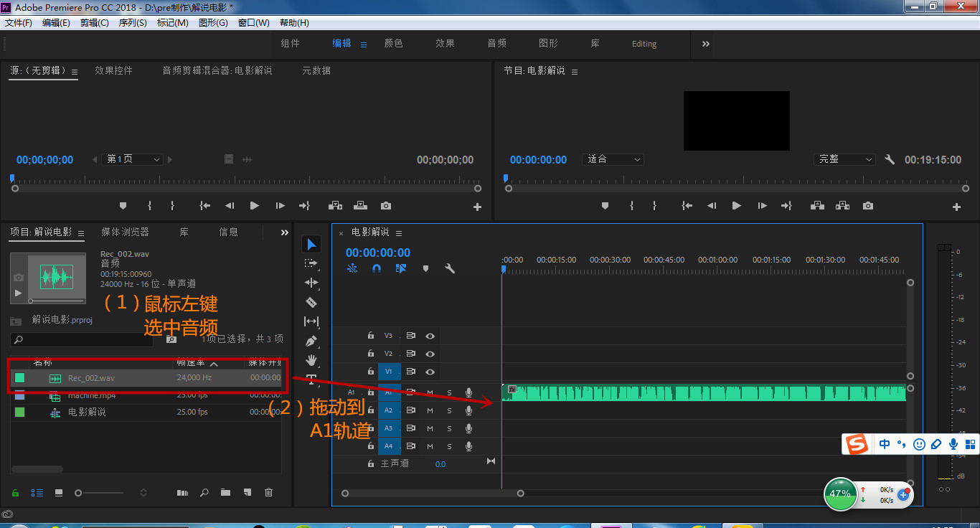
Task: Toggle the snap magnet in the timeline
Action: click(x=376, y=268)
